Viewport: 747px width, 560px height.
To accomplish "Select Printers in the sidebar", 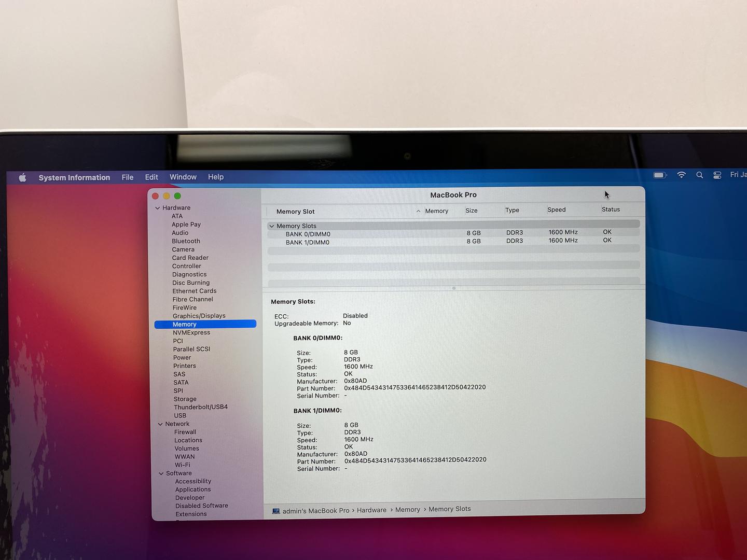I will 185,366.
